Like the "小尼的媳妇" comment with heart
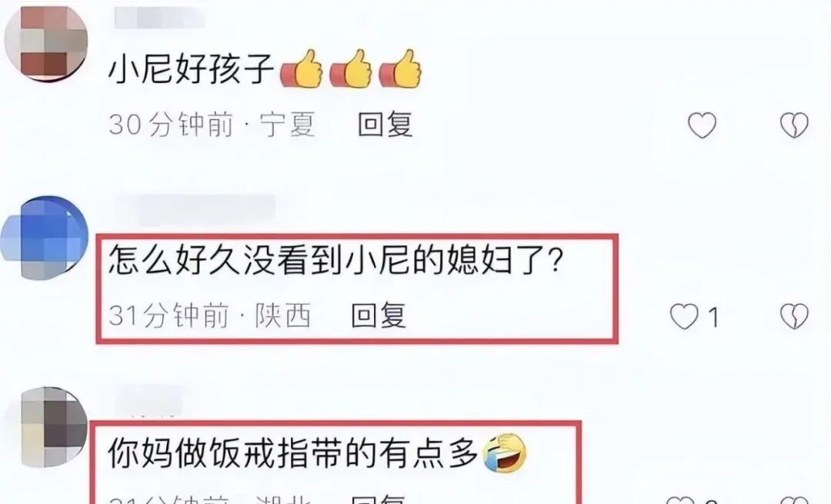Screen dimensions: 831x504 684,316
